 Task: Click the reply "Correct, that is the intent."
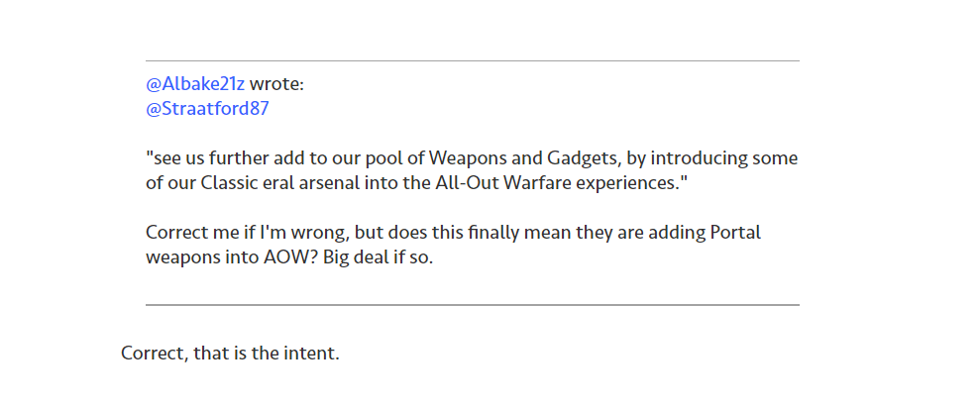click(230, 353)
